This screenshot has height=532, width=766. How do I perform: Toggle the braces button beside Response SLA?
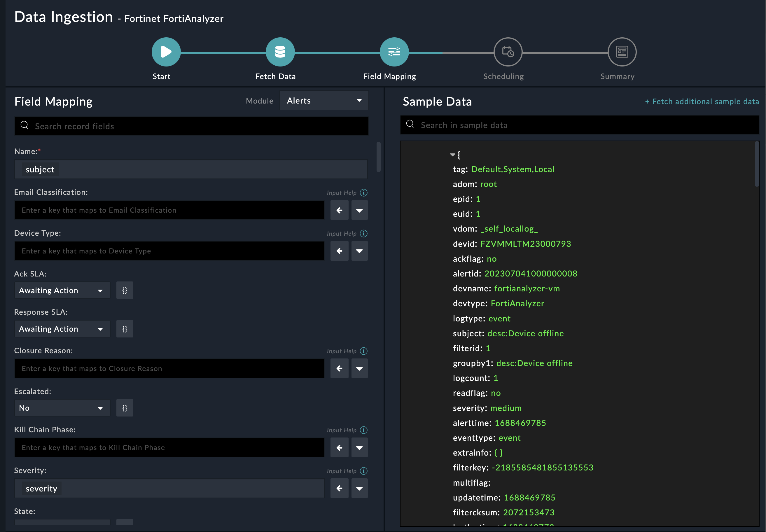click(x=125, y=329)
